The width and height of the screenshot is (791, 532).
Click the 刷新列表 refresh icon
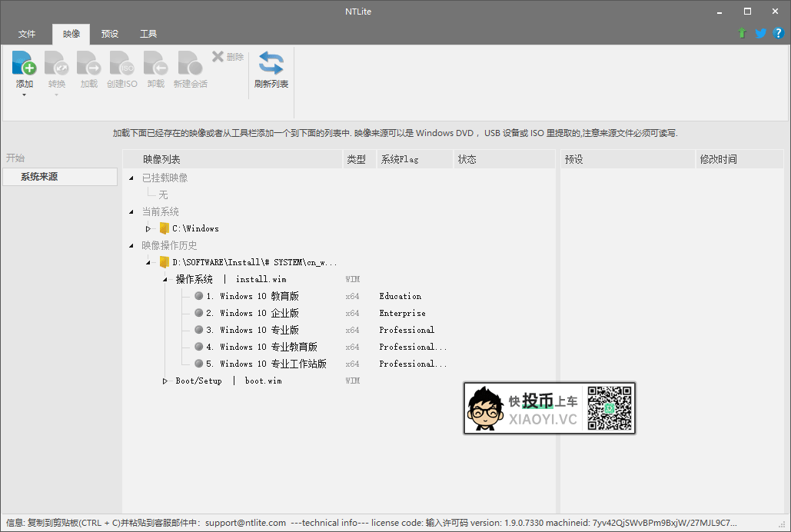271,63
